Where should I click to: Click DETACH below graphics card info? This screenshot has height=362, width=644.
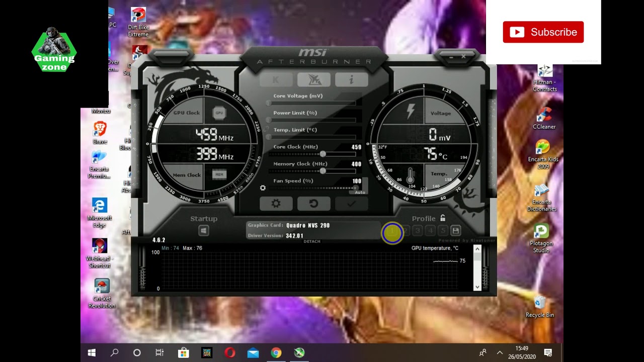coord(312,241)
